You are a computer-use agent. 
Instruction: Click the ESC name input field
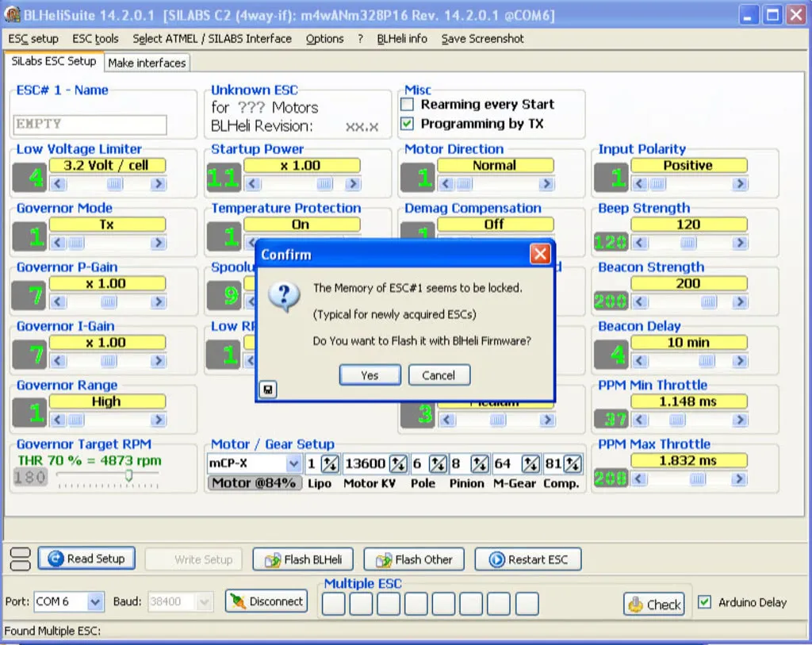pyautogui.click(x=90, y=125)
